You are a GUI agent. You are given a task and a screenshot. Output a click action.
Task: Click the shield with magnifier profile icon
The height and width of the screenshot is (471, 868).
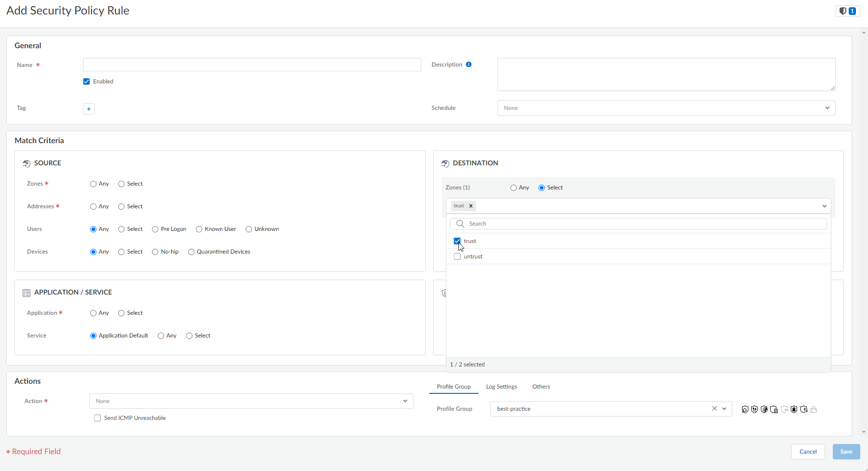click(745, 409)
